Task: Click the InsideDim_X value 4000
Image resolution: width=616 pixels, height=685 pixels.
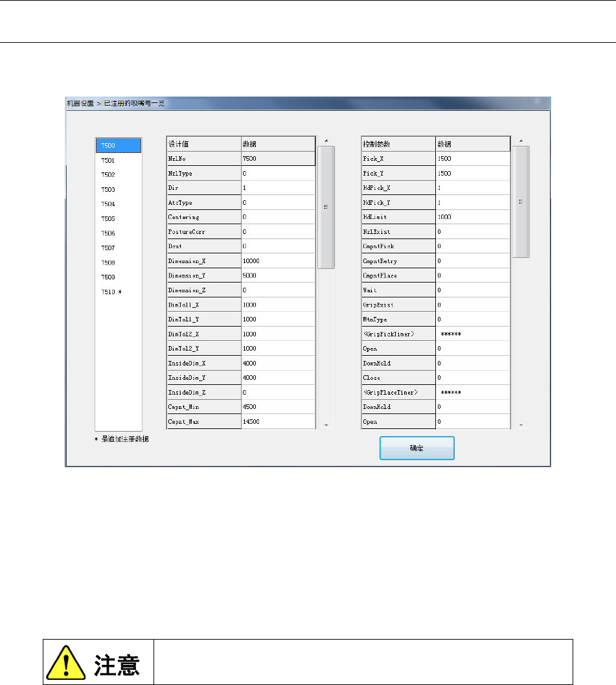Action: [278, 364]
